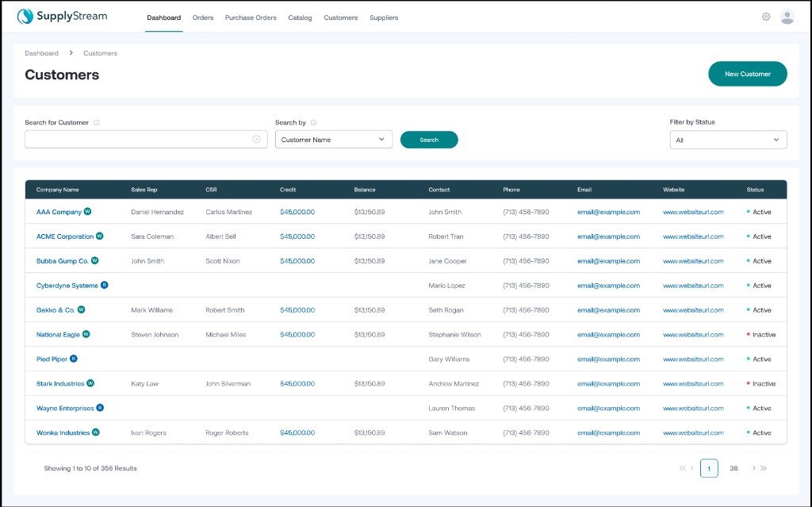Viewport: 812px width, 507px height.
Task: Click info icon beside Search by
Action: pos(313,123)
